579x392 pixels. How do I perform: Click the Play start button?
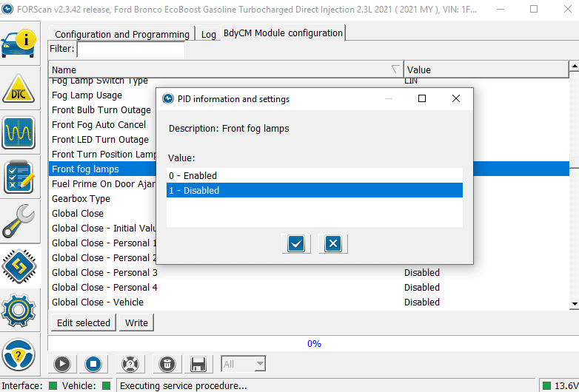pos(62,364)
